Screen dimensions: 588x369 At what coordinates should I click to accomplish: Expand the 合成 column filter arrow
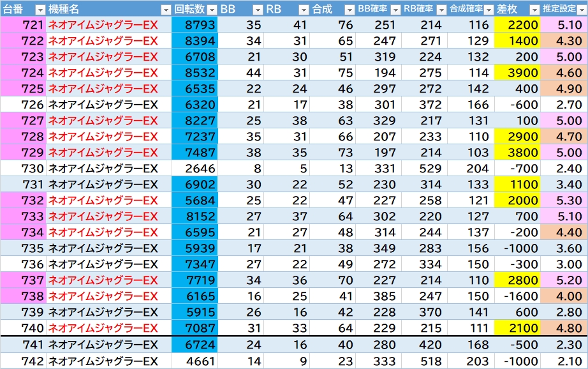pos(349,10)
